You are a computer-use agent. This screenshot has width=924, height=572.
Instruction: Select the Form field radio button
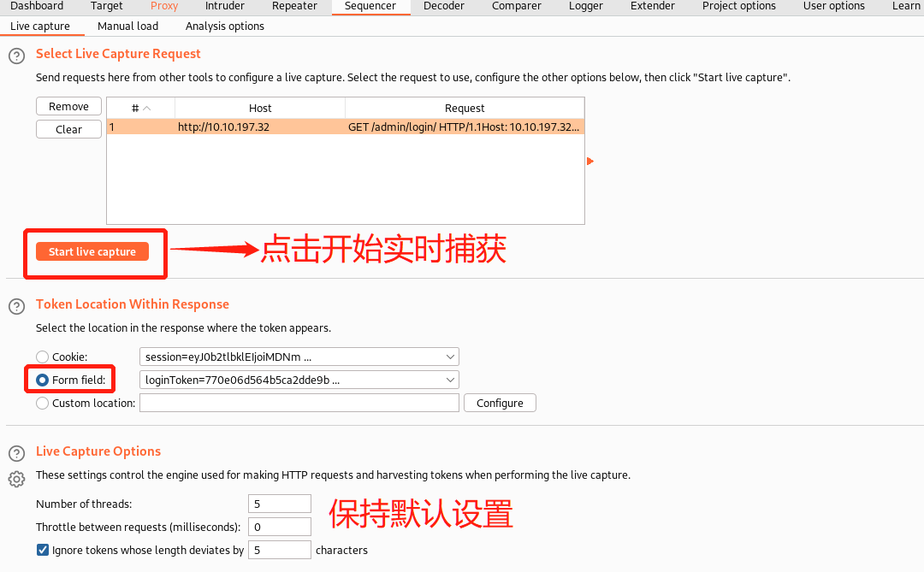point(43,380)
